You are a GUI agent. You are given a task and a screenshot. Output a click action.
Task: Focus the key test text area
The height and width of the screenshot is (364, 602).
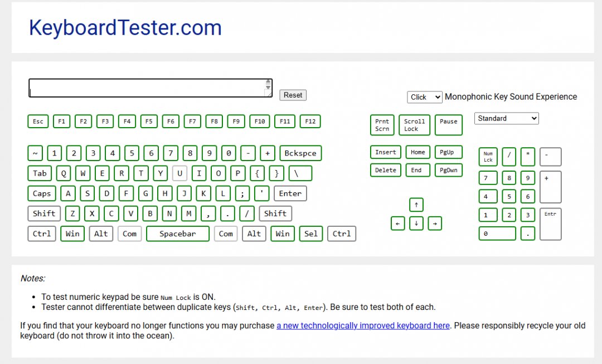(151, 88)
